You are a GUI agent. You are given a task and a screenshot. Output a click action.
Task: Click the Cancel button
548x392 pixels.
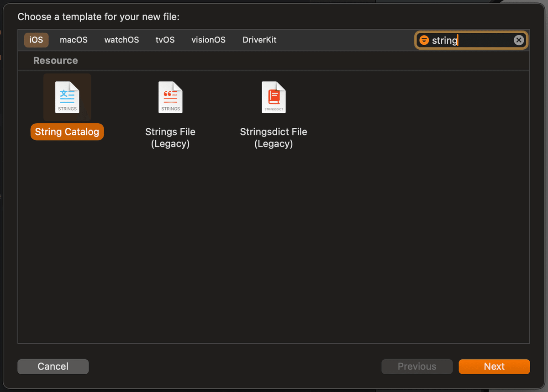[53, 366]
